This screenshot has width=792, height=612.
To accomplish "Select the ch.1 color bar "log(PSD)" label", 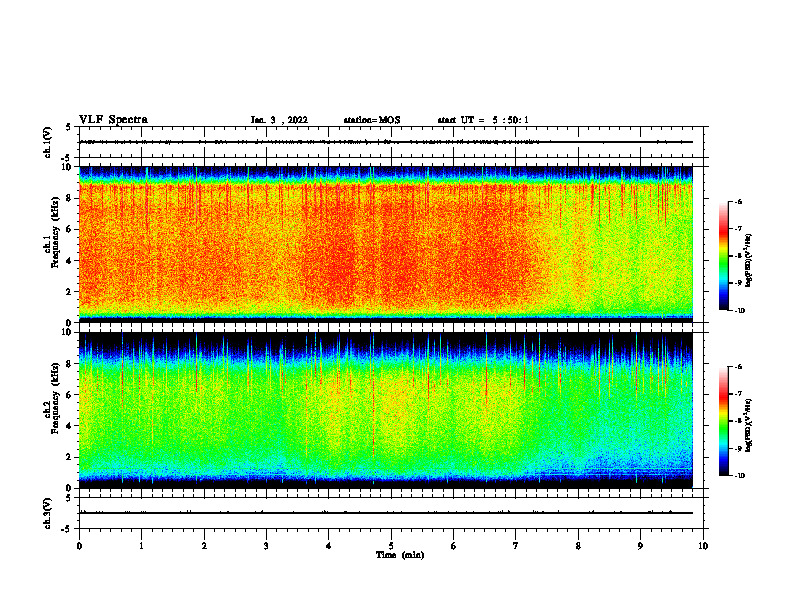I will point(748,261).
